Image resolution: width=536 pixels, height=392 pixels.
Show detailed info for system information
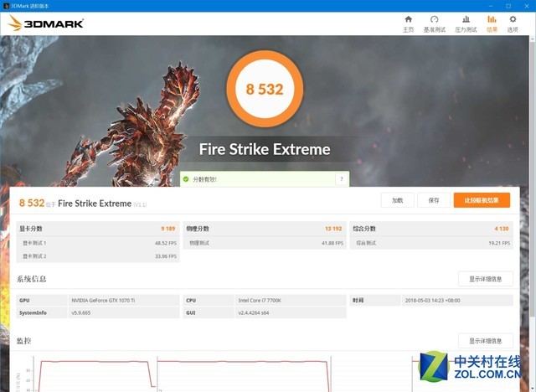(485, 279)
